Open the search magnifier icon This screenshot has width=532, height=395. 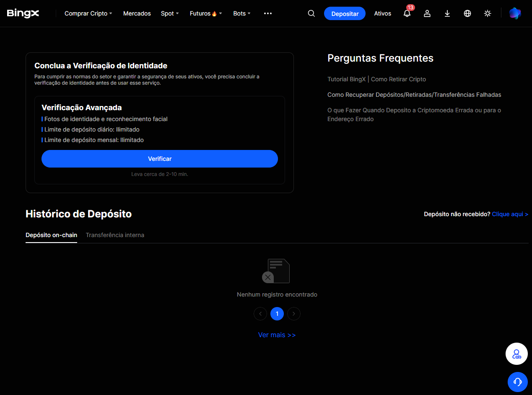[311, 13]
